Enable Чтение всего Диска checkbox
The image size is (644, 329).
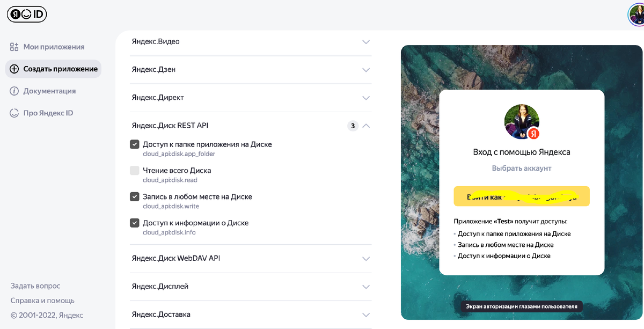coord(135,171)
